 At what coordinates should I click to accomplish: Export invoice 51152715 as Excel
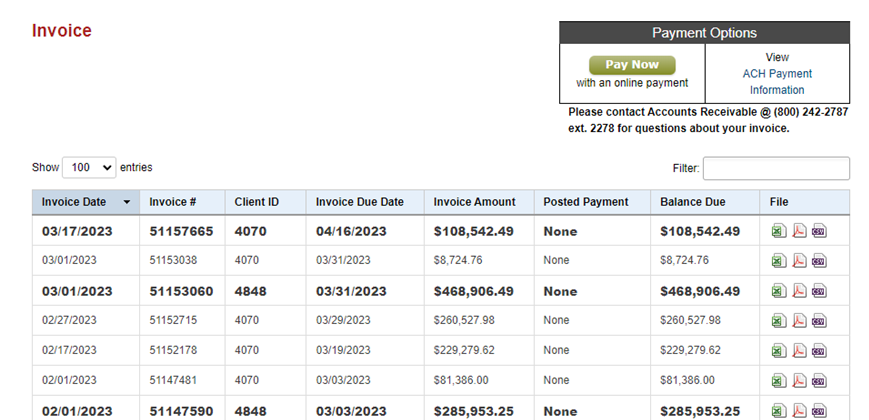click(x=778, y=321)
